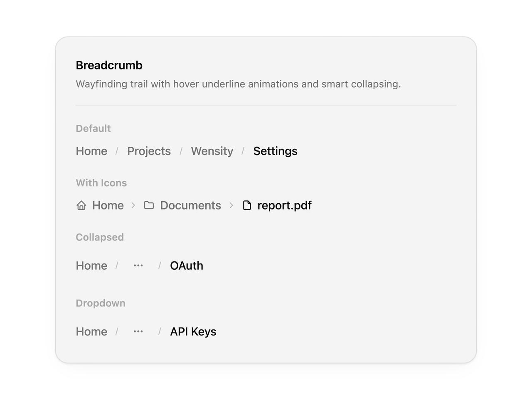This screenshot has height=399, width=532.
Task: Select the API Keys breadcrumb item
Action: (x=193, y=332)
